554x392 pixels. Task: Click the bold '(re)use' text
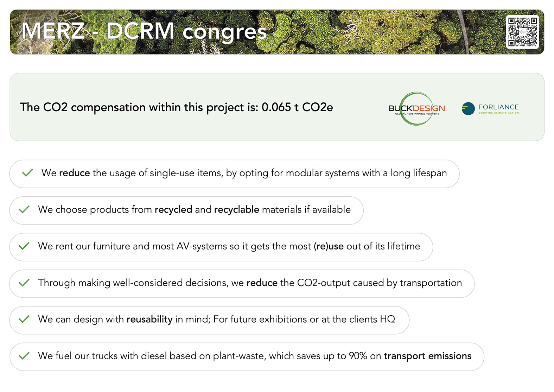pos(329,246)
